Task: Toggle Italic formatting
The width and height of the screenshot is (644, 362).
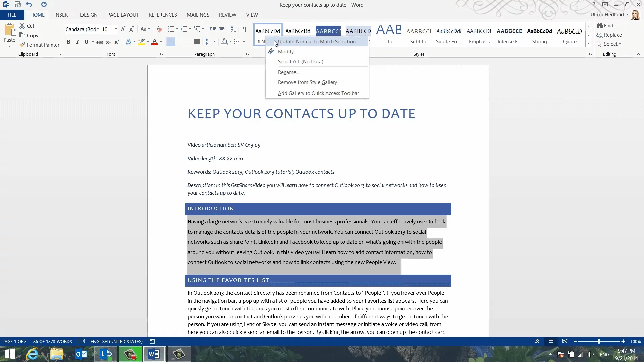Action: point(77,42)
